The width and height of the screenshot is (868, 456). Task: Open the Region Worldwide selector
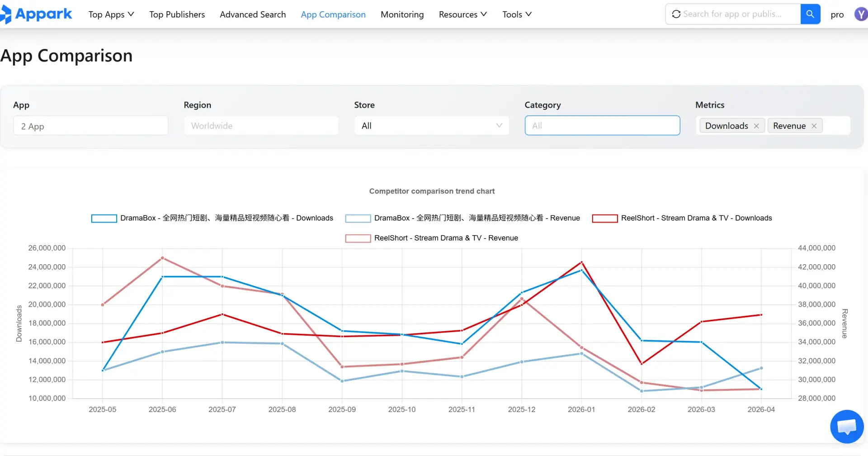(x=261, y=126)
